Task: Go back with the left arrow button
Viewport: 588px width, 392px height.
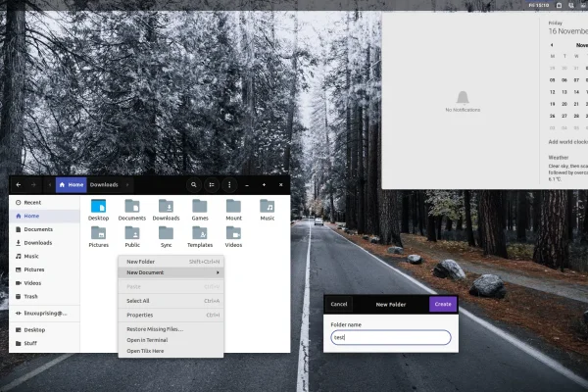Action: tap(19, 184)
